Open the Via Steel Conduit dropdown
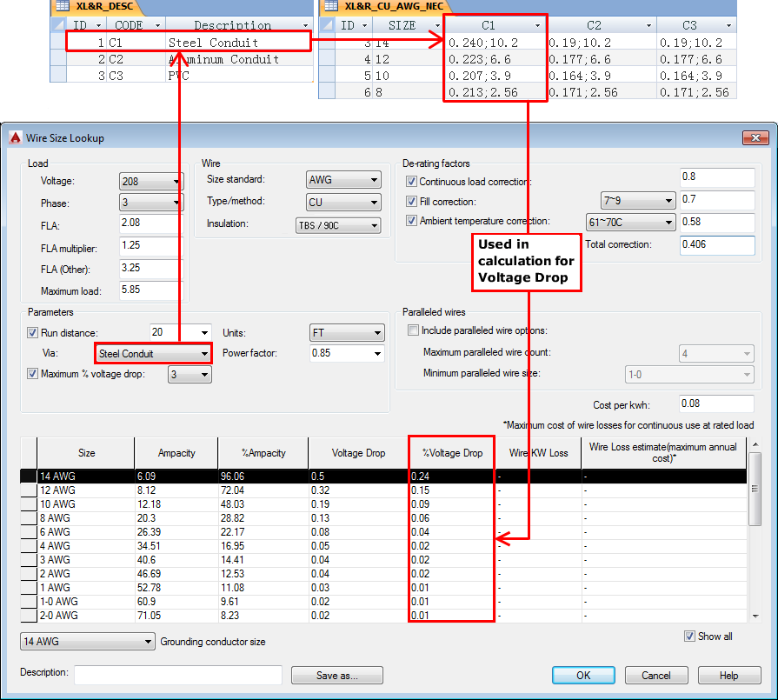Image resolution: width=778 pixels, height=700 pixels. tap(153, 353)
